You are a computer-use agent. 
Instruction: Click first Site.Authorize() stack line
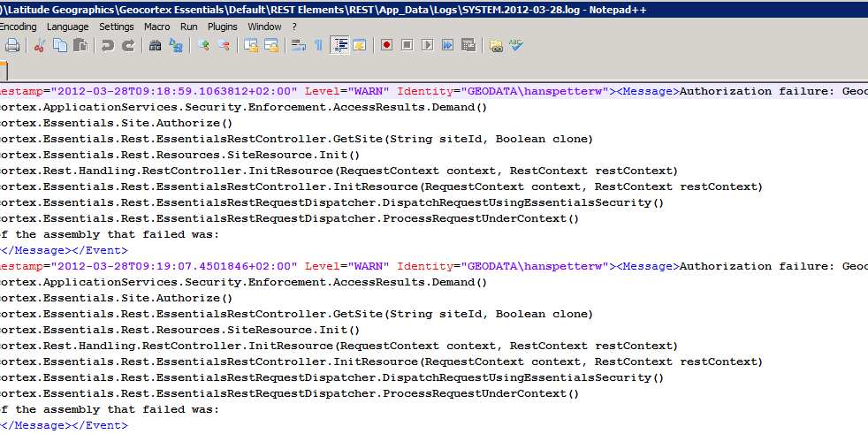tap(117, 123)
